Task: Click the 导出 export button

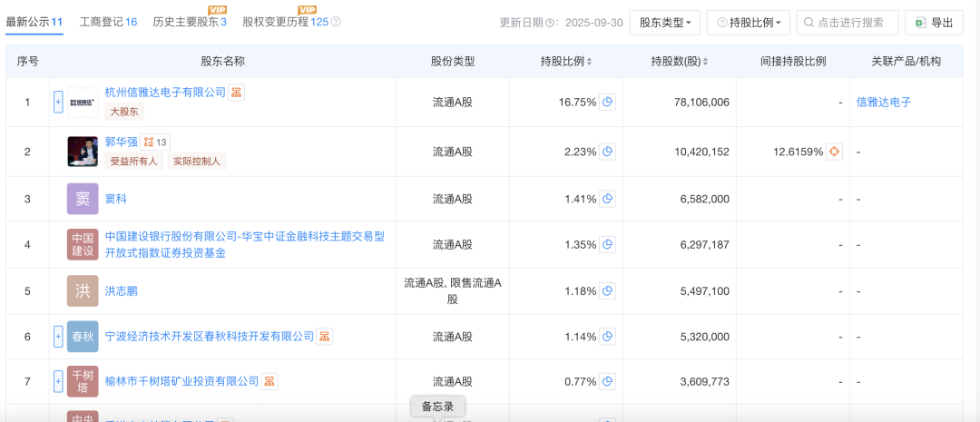Action: pyautogui.click(x=934, y=23)
